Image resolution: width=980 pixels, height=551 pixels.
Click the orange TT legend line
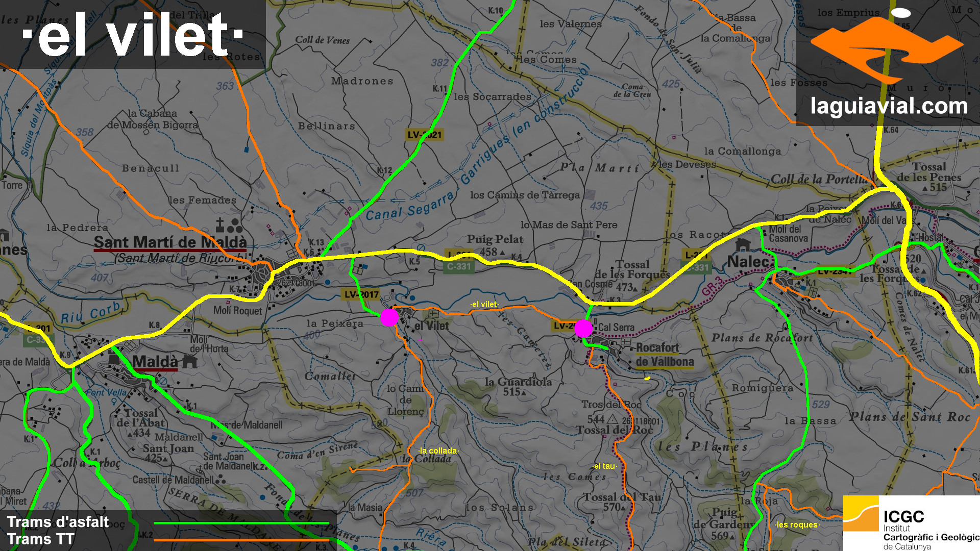coord(241,540)
